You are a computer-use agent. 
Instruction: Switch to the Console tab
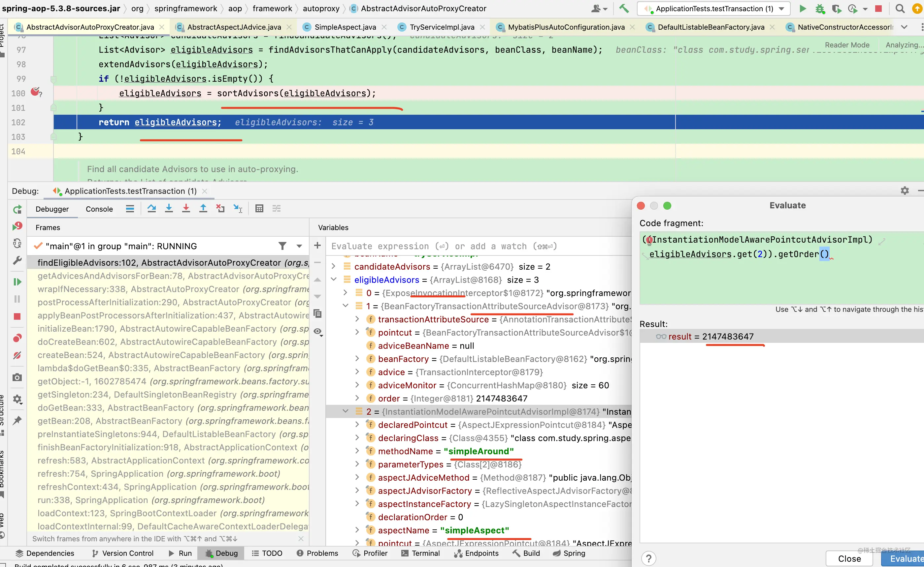click(99, 209)
